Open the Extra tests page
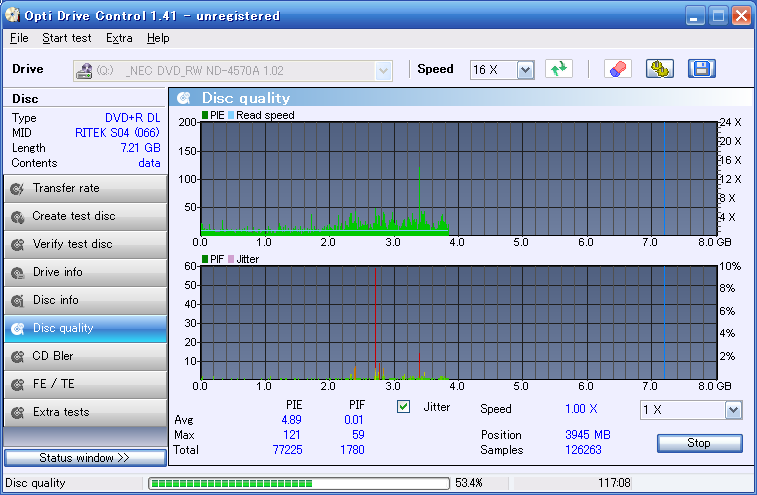The width and height of the screenshot is (757, 495). click(85, 412)
